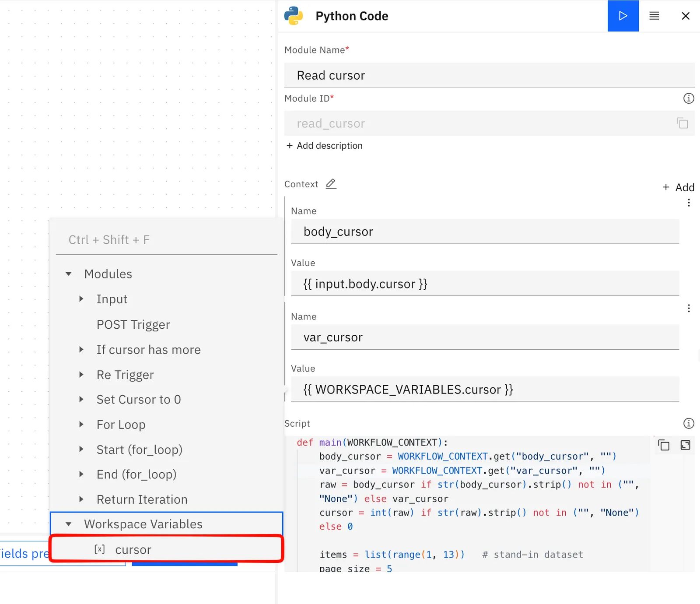Edit Context with pencil icon
The height and width of the screenshot is (604, 700).
(x=331, y=184)
